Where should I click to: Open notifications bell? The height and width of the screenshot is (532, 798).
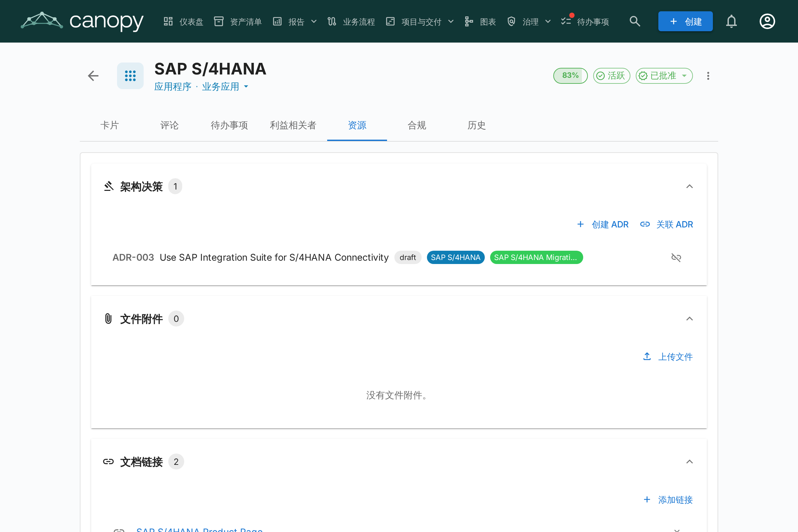[731, 21]
